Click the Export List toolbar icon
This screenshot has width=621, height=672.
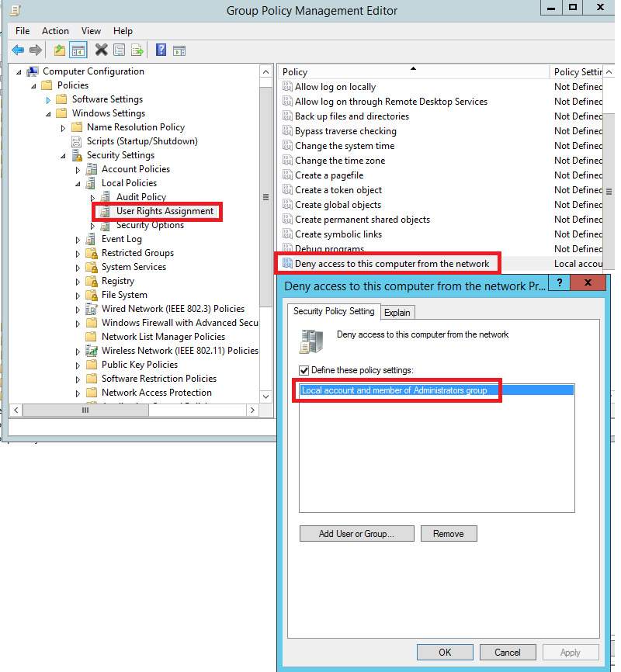pyautogui.click(x=137, y=50)
